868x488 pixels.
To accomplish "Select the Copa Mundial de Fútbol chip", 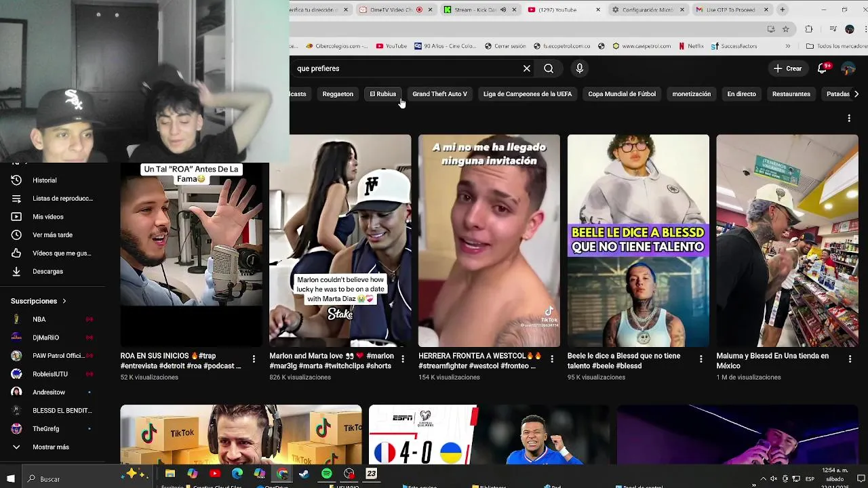I will pos(622,94).
